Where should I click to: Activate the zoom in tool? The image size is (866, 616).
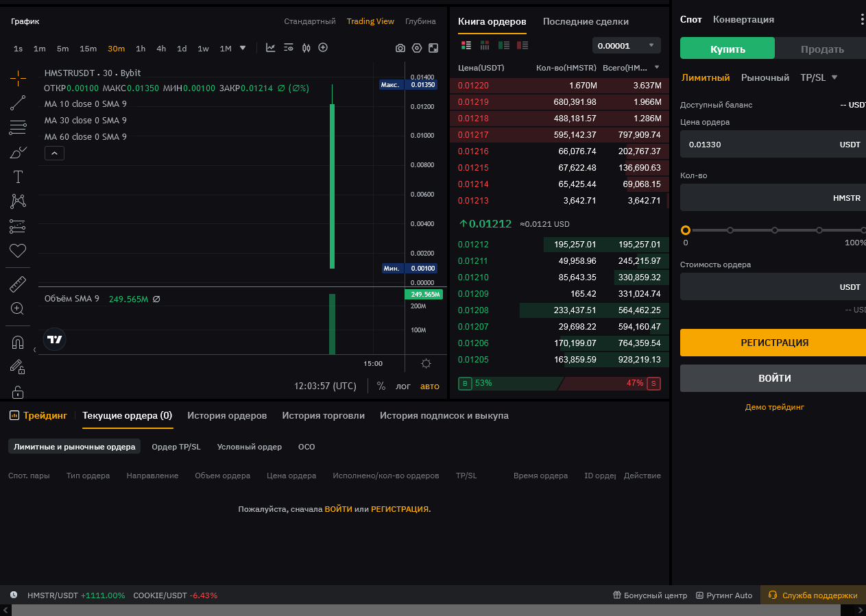[18, 308]
